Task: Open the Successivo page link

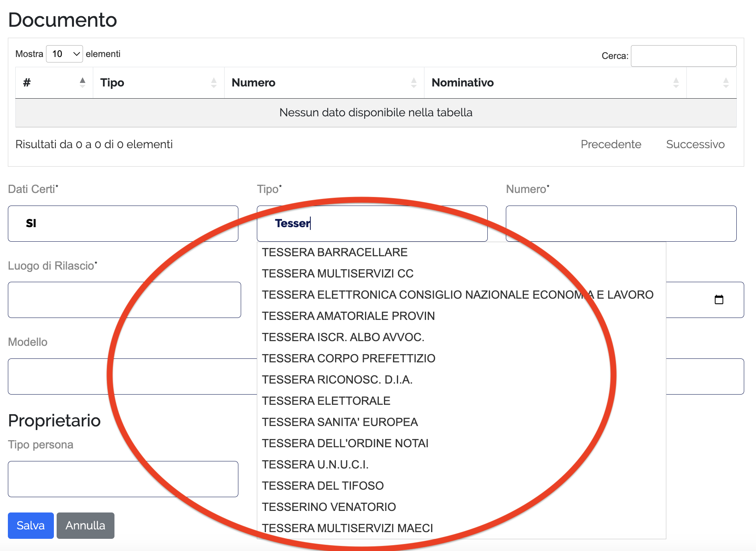Action: (x=695, y=144)
